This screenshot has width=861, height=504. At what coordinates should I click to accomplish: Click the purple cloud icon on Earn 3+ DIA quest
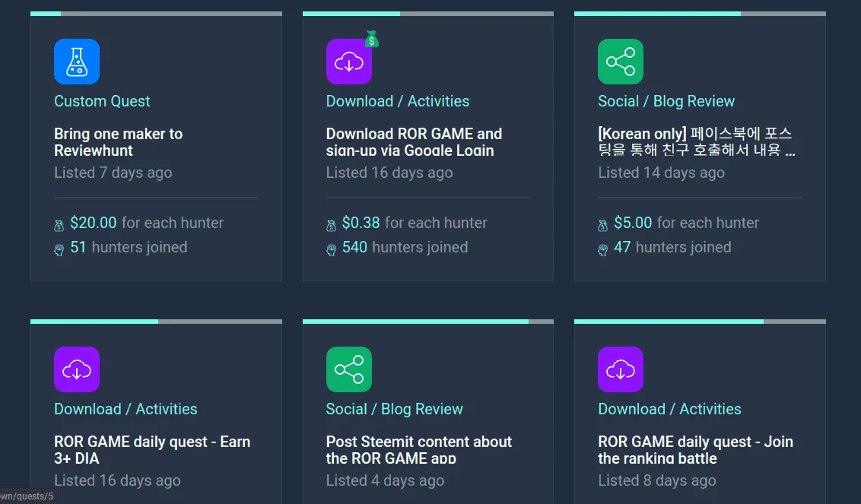[77, 369]
